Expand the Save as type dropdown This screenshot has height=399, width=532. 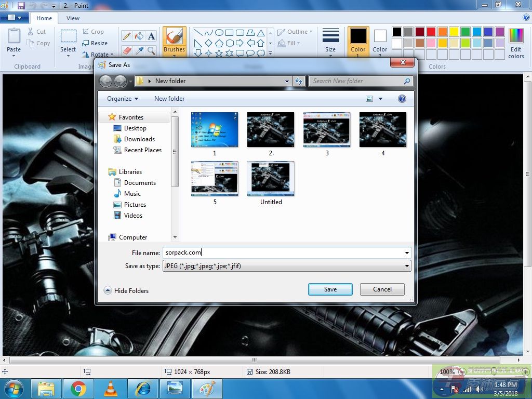click(406, 266)
